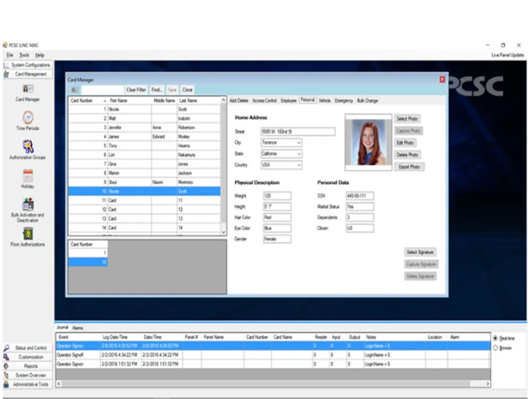The width and height of the screenshot is (532, 399).
Task: Open the Floor Authorizations icon
Action: 28,234
